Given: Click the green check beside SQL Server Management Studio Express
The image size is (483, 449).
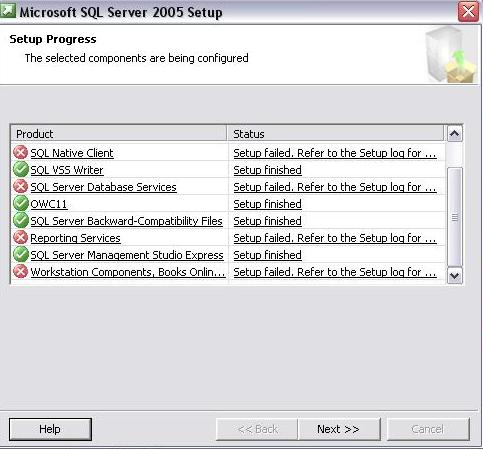Looking at the screenshot, I should [x=20, y=254].
